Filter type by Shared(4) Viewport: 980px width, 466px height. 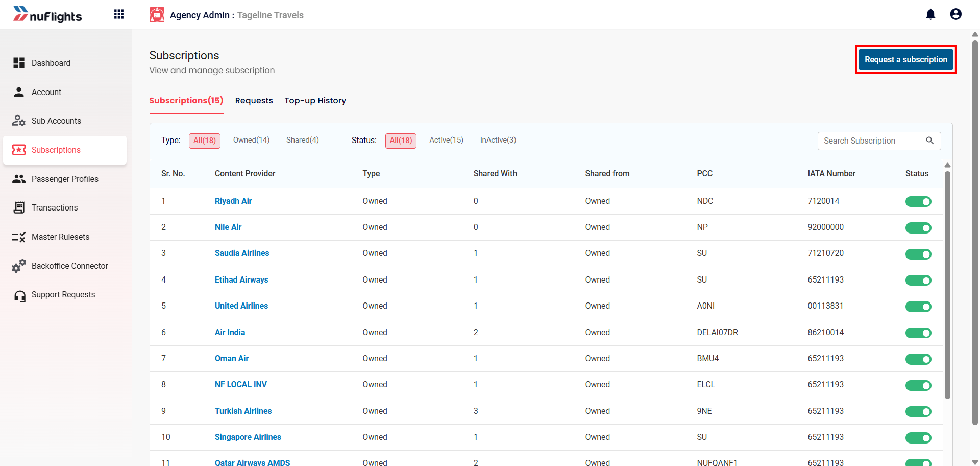(x=302, y=140)
